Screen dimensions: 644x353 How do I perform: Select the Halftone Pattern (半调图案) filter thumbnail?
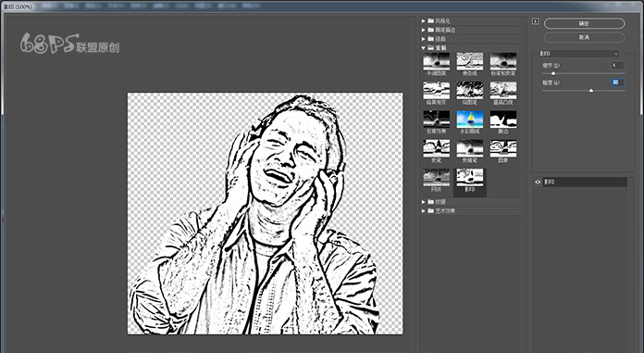436,61
